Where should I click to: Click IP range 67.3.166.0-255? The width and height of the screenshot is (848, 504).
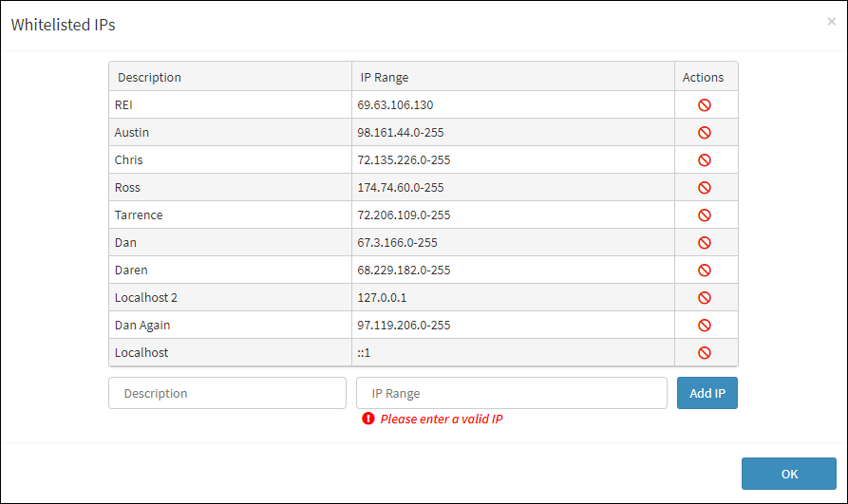(x=397, y=243)
